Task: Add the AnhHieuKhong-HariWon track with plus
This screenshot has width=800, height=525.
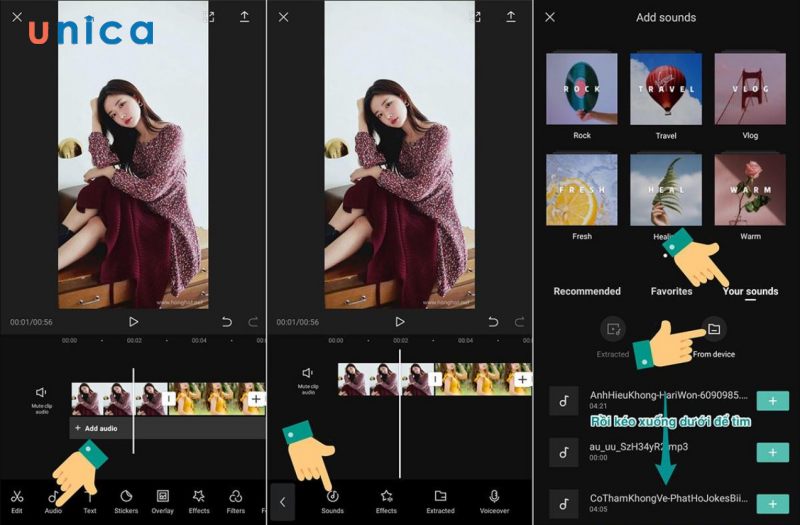Action: (772, 401)
